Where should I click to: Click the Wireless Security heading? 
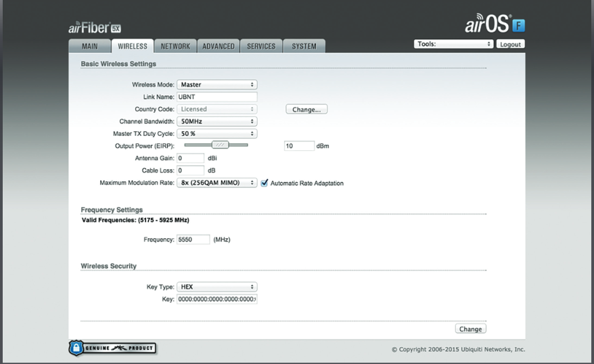tap(108, 266)
